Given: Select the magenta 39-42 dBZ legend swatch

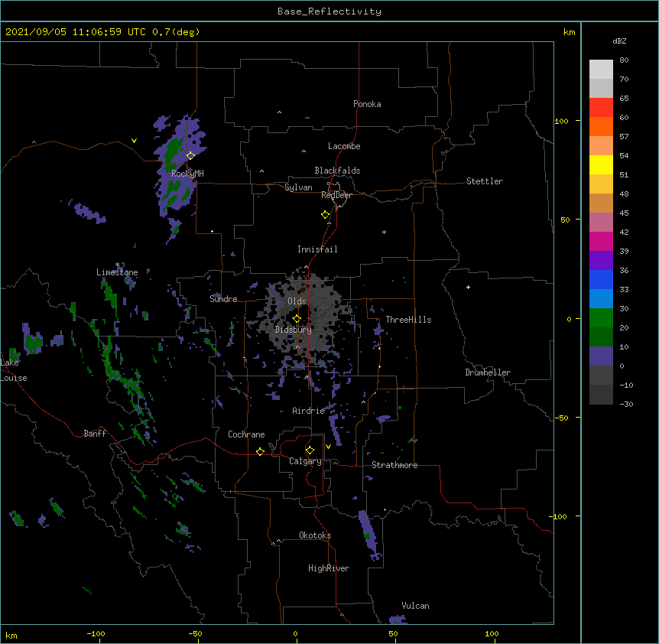Looking at the screenshot, I should coord(601,241).
